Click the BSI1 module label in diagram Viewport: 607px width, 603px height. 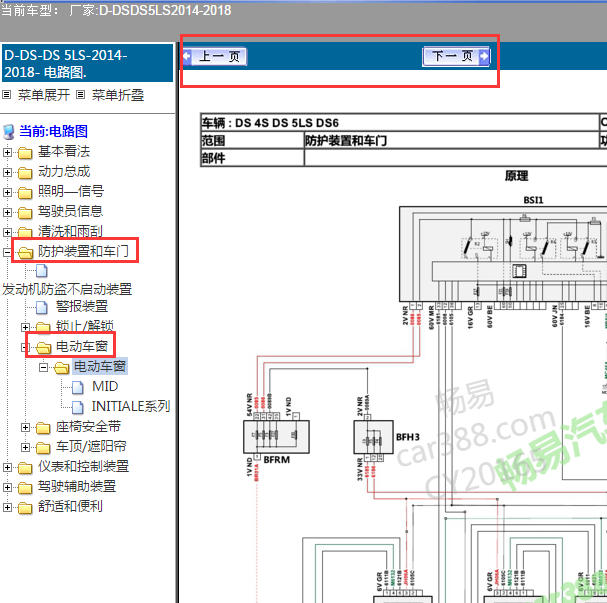tap(533, 200)
